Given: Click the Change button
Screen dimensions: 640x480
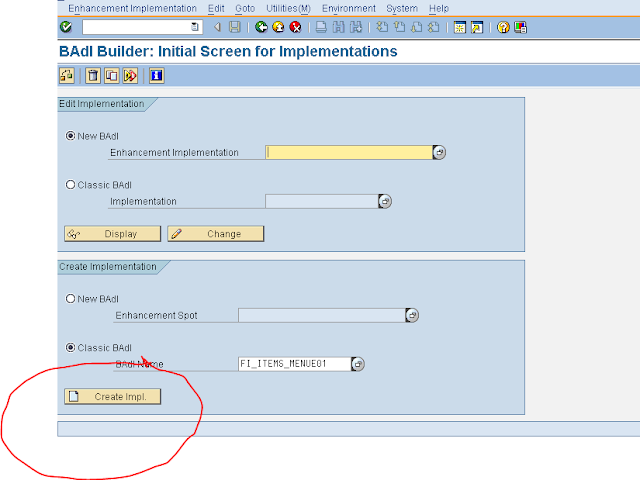Looking at the screenshot, I should (216, 234).
